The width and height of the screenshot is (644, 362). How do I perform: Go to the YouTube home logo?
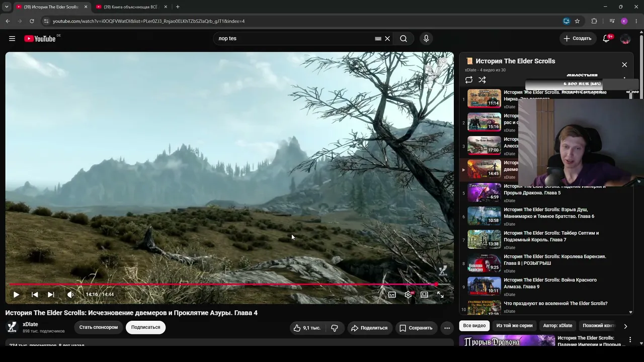[40, 39]
